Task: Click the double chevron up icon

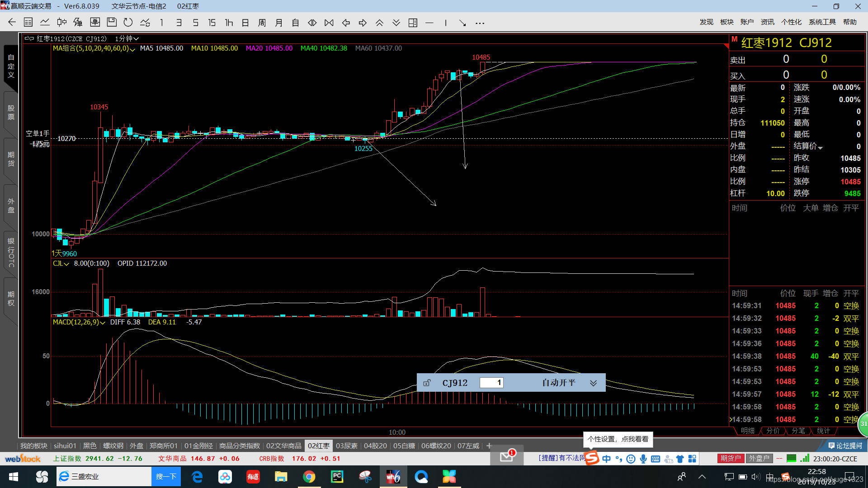Action: [x=379, y=22]
